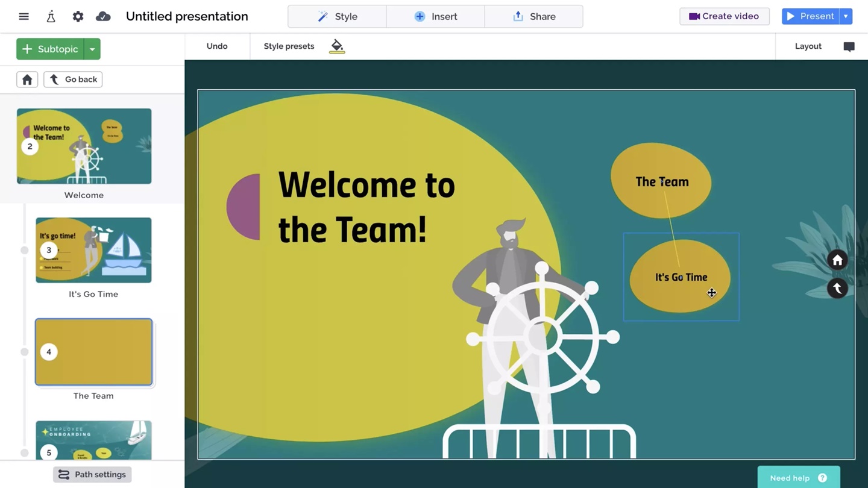The image size is (868, 488).
Task: Click the home icon in sidebar
Action: [x=27, y=80]
